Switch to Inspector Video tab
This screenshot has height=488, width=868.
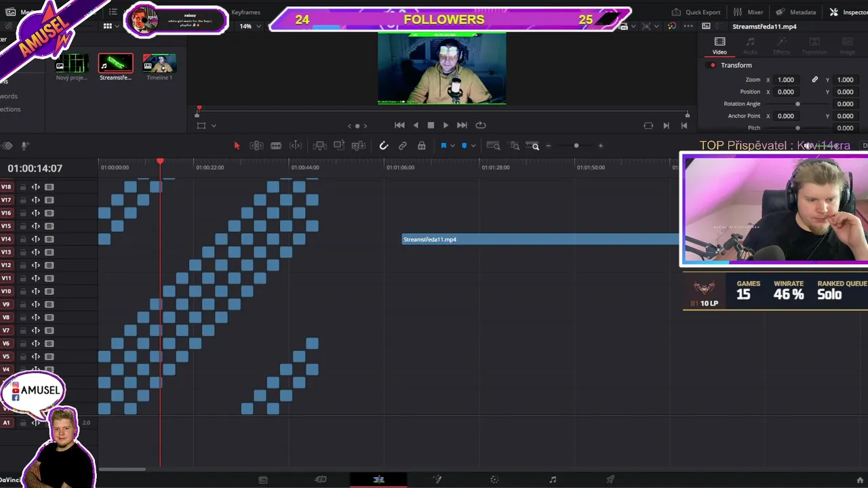pyautogui.click(x=719, y=46)
